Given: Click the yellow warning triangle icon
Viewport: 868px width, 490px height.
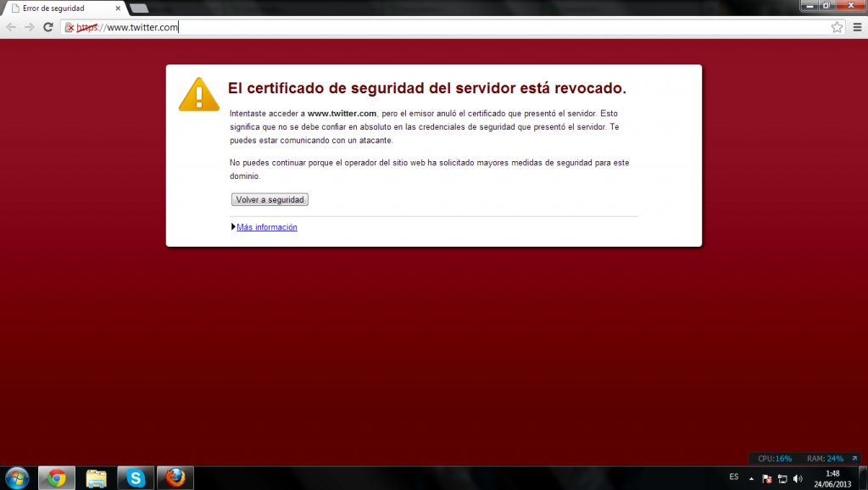Looking at the screenshot, I should (x=198, y=95).
